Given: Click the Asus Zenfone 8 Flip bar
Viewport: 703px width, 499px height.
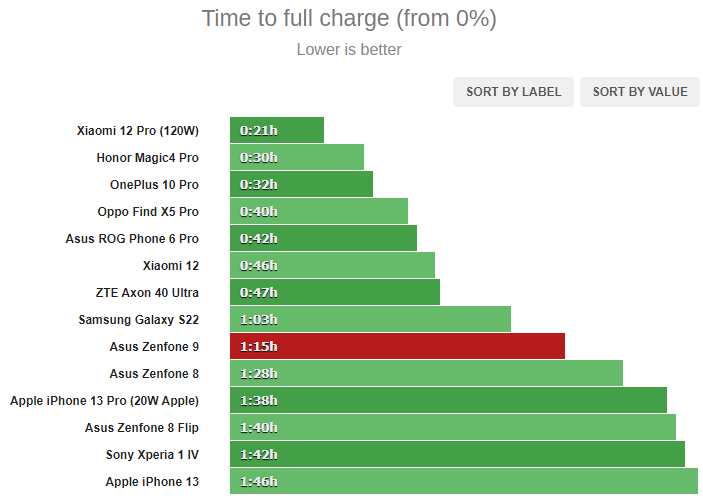Looking at the screenshot, I should (453, 427).
